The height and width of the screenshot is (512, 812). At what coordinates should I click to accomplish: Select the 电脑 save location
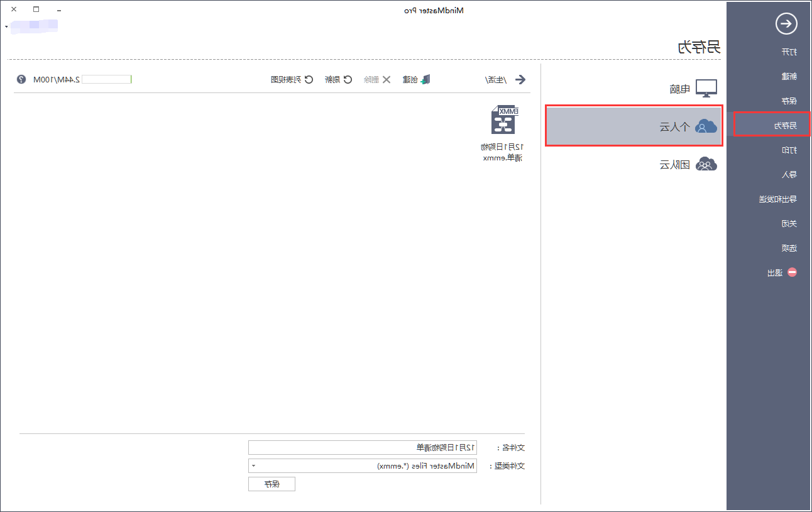point(634,89)
